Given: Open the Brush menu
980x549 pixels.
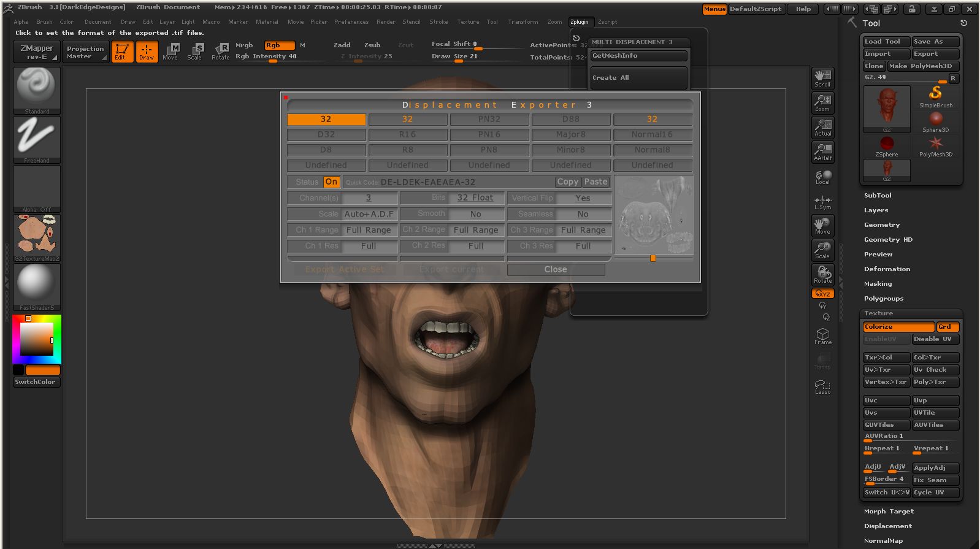Looking at the screenshot, I should 44,22.
